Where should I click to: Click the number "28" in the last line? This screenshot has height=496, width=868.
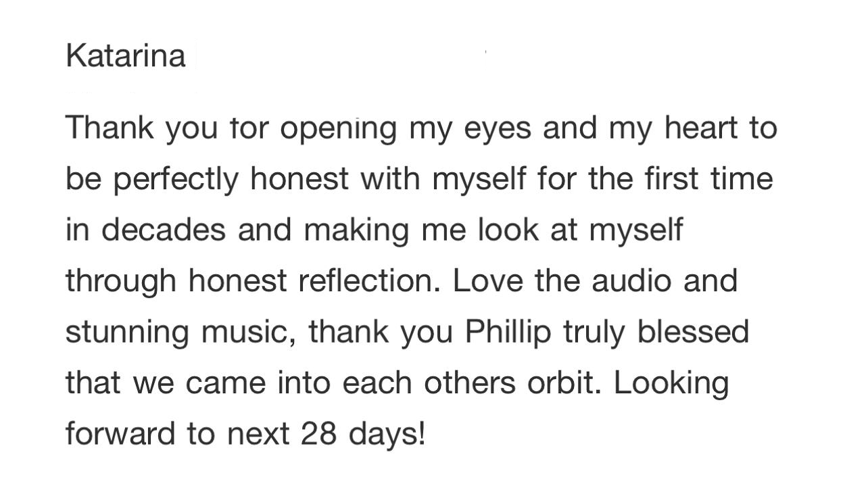[x=320, y=433]
